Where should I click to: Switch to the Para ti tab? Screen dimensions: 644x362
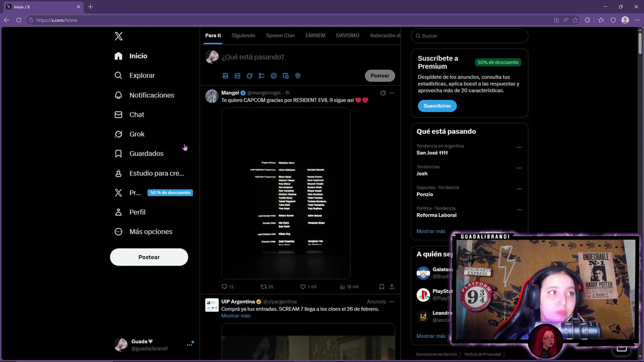[x=213, y=36]
